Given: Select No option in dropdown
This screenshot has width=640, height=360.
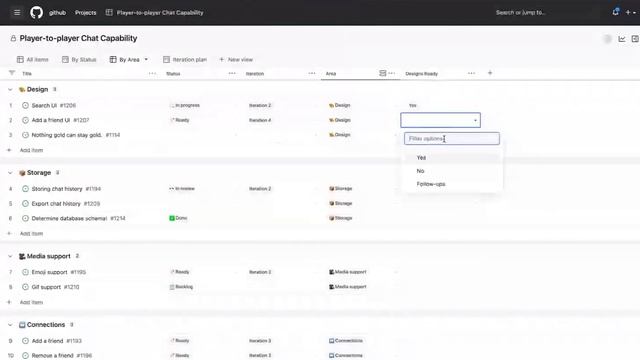Looking at the screenshot, I should pyautogui.click(x=452, y=171).
